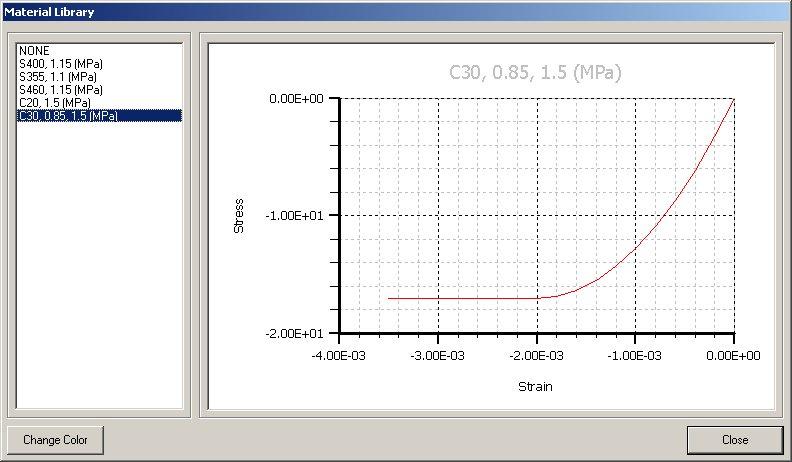Select NONE in the material list
Viewport: 792px width, 462px height.
(x=34, y=50)
